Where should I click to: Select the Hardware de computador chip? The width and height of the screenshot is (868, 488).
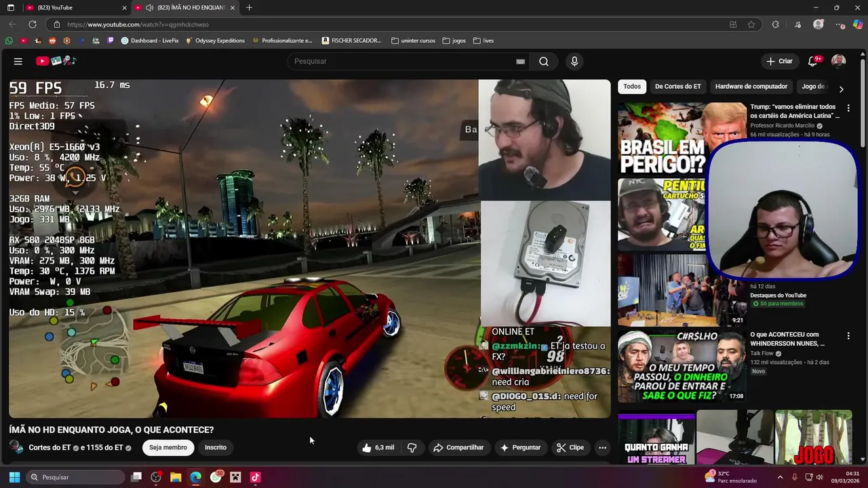(x=751, y=86)
